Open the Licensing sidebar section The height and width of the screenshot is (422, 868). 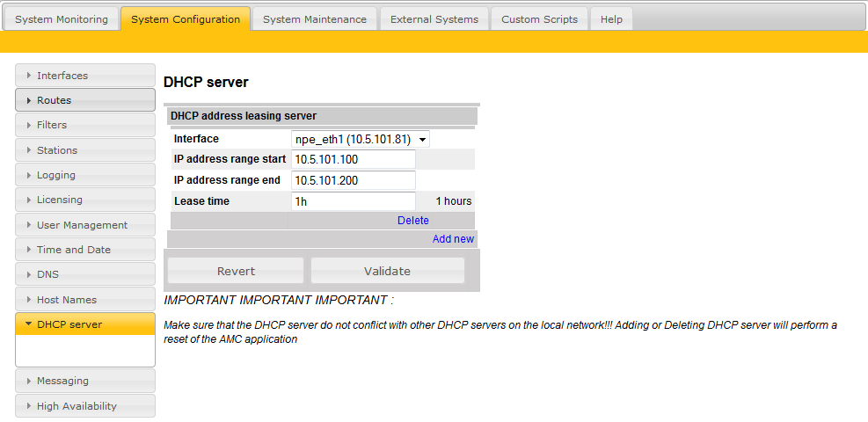coord(84,200)
